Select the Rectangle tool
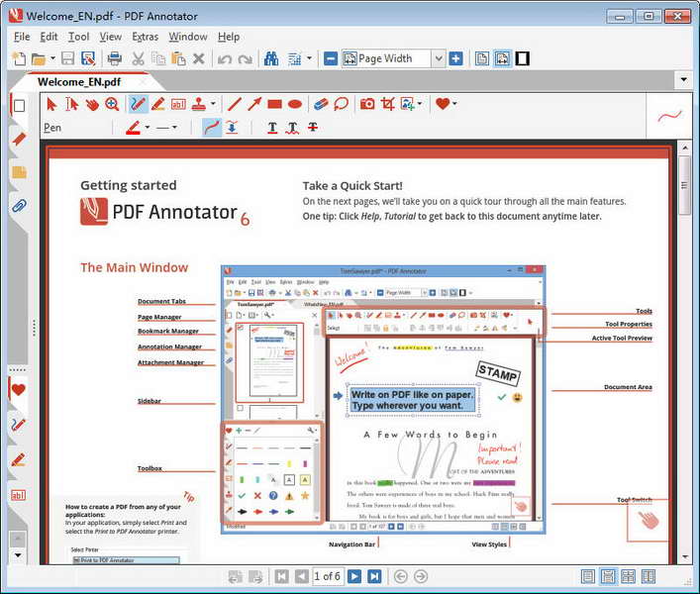 pyautogui.click(x=274, y=104)
